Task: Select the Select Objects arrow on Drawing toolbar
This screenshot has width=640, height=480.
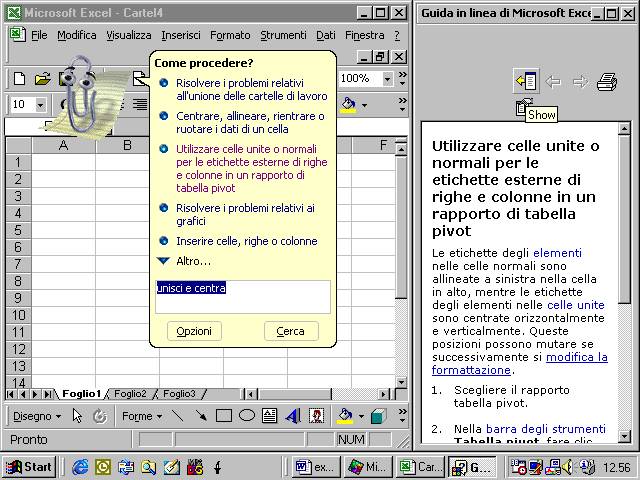Action: (77, 416)
